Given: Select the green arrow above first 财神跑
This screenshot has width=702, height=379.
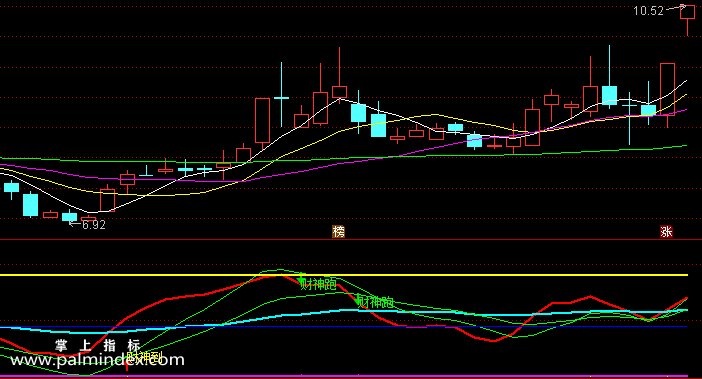Looking at the screenshot, I should coord(301,277).
